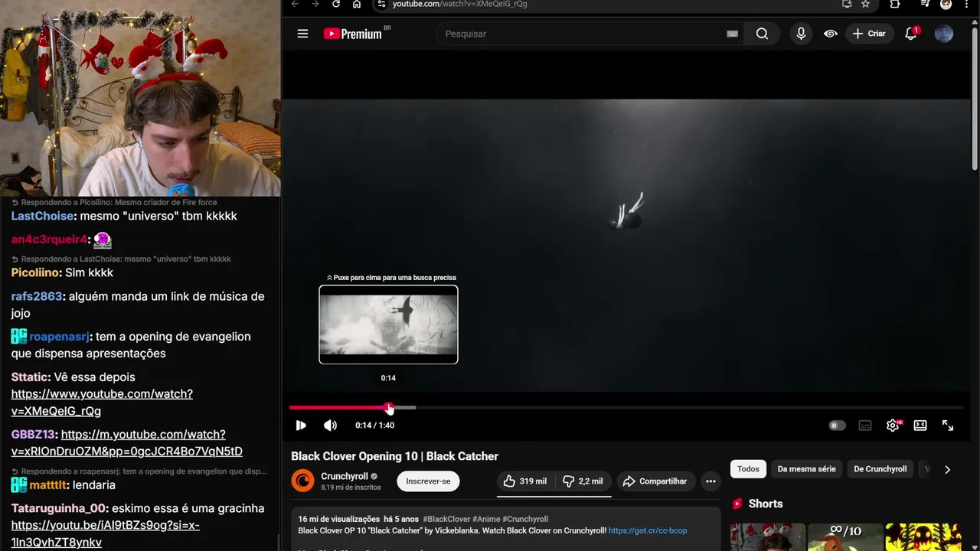
Task: Toggle theater mode
Action: [x=920, y=425]
